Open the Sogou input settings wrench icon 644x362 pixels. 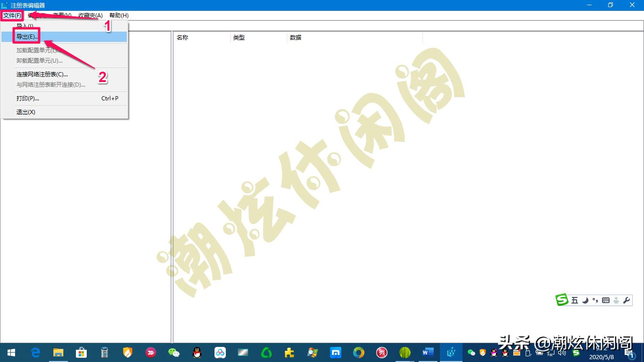coord(627,300)
